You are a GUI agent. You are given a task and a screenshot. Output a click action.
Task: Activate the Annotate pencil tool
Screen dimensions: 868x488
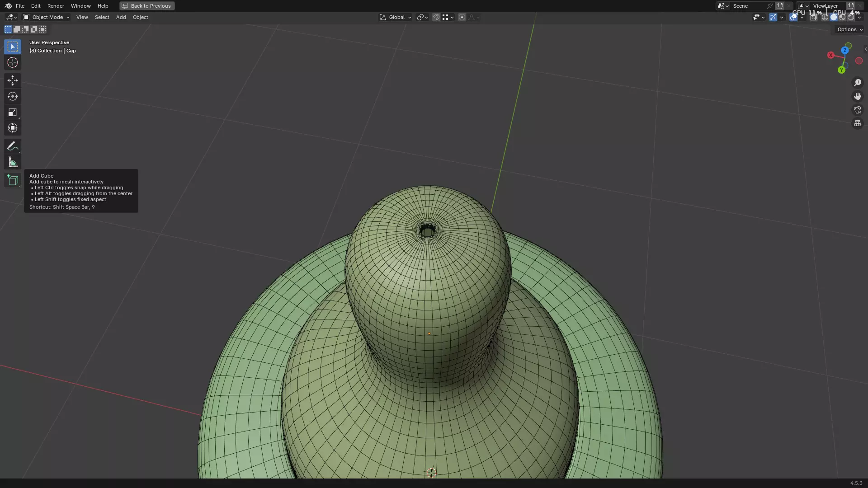click(x=12, y=146)
